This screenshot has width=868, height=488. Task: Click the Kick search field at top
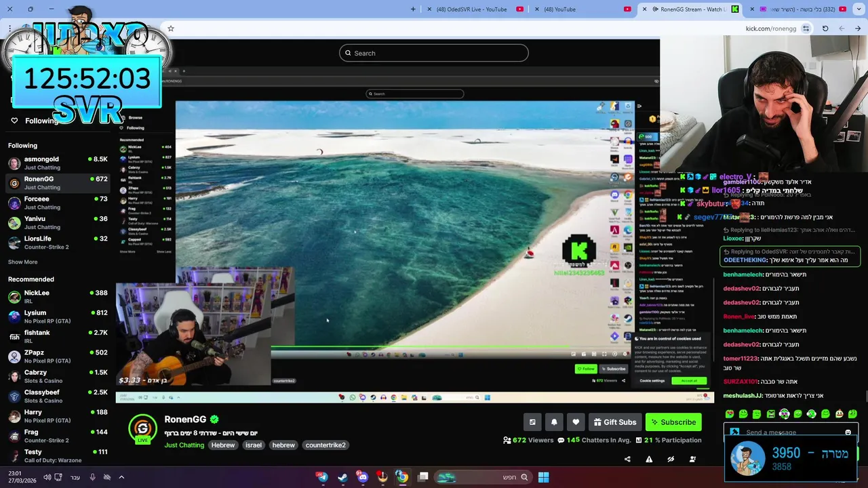click(434, 53)
